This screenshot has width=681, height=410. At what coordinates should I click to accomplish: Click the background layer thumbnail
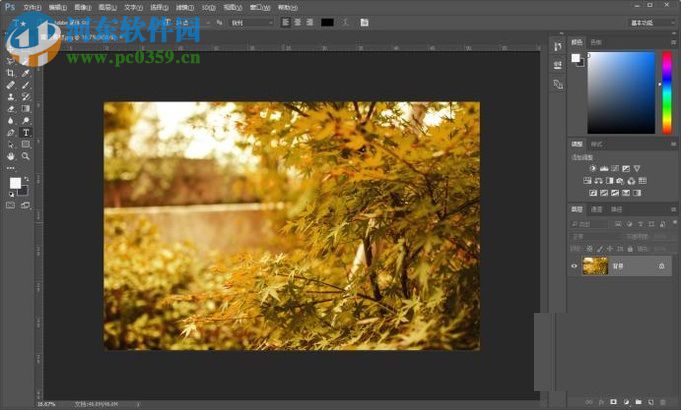(594, 266)
